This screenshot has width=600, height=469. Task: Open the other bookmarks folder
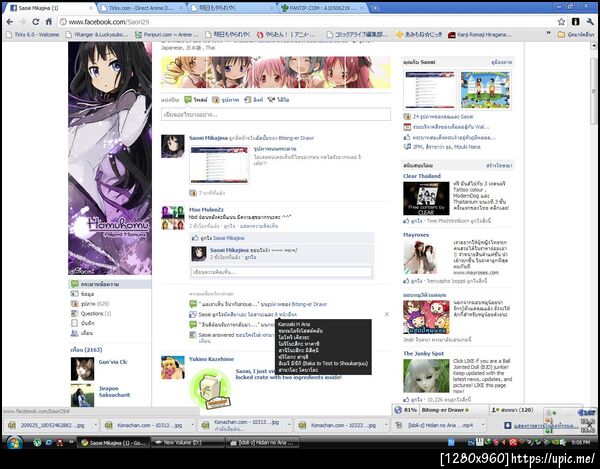tap(576, 35)
